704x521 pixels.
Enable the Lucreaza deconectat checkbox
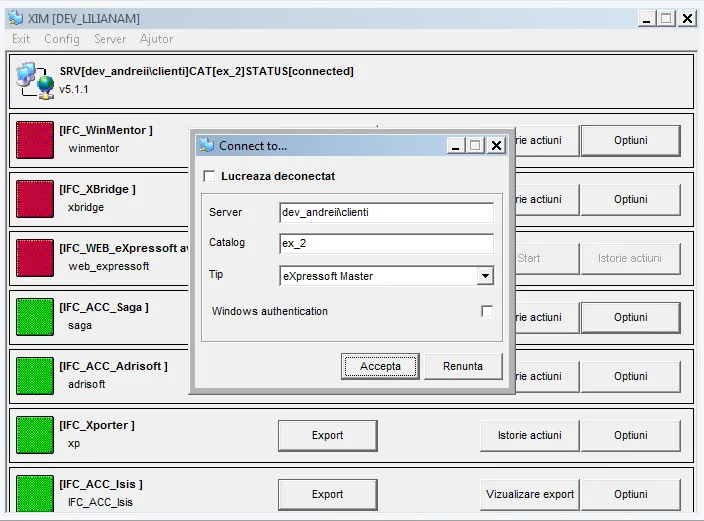tap(209, 176)
